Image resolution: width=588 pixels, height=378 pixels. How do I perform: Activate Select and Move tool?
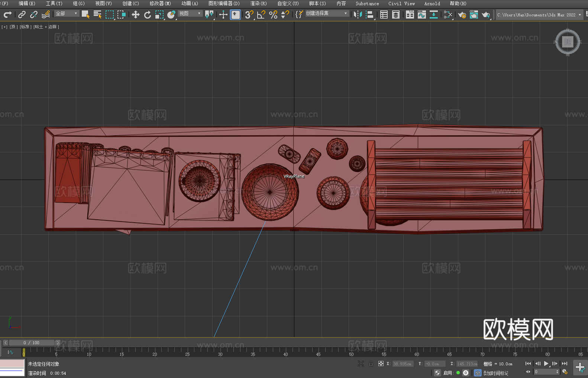pos(136,14)
